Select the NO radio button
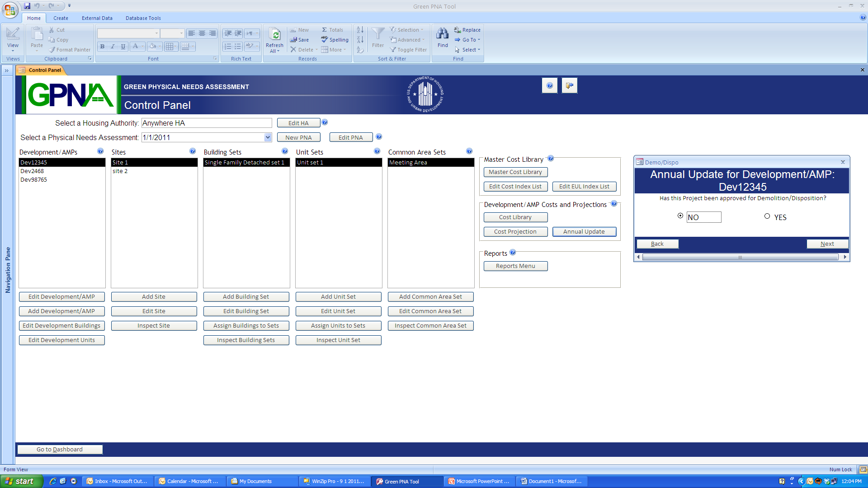Viewport: 868px width, 488px height. [x=680, y=216]
